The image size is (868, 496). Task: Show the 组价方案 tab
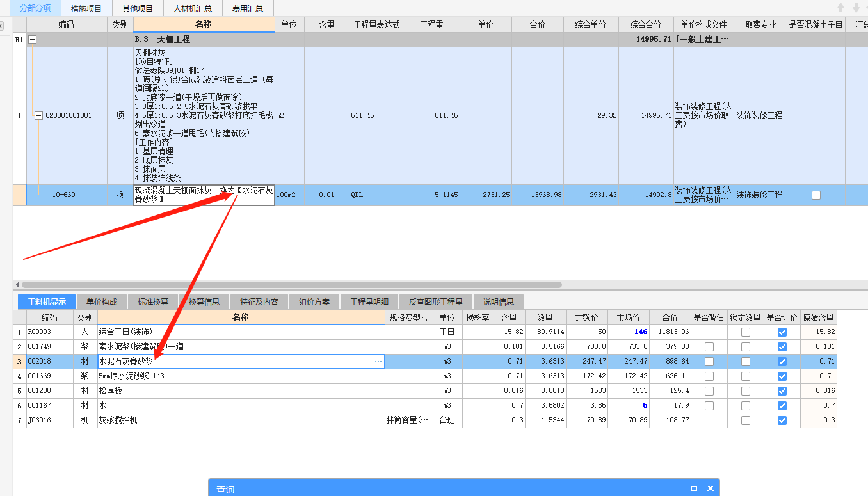tap(314, 301)
